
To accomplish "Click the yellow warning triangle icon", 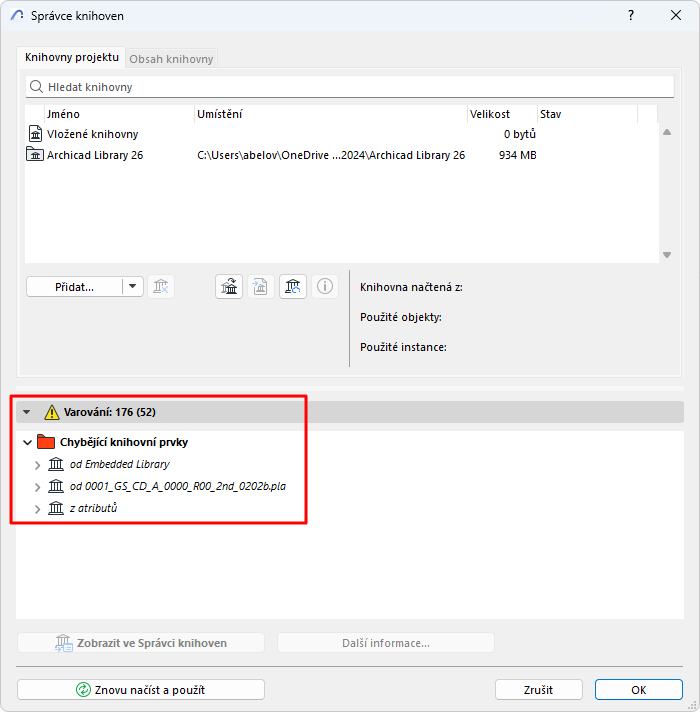I will [x=52, y=412].
